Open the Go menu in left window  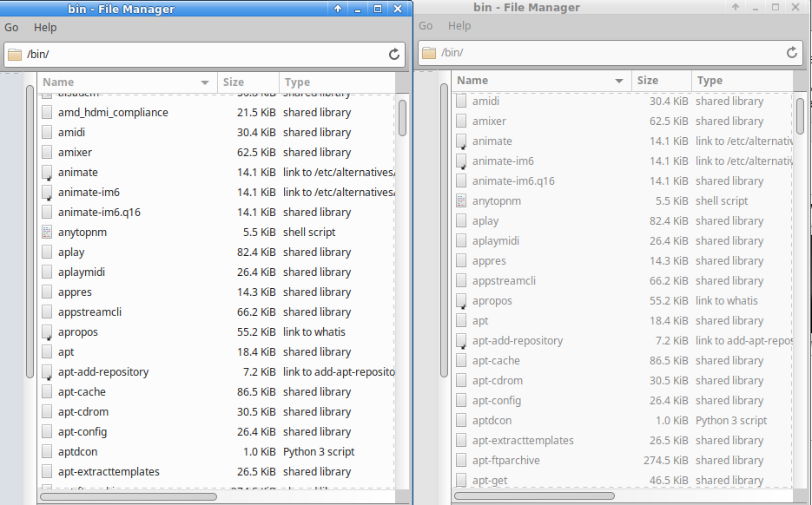tap(11, 28)
